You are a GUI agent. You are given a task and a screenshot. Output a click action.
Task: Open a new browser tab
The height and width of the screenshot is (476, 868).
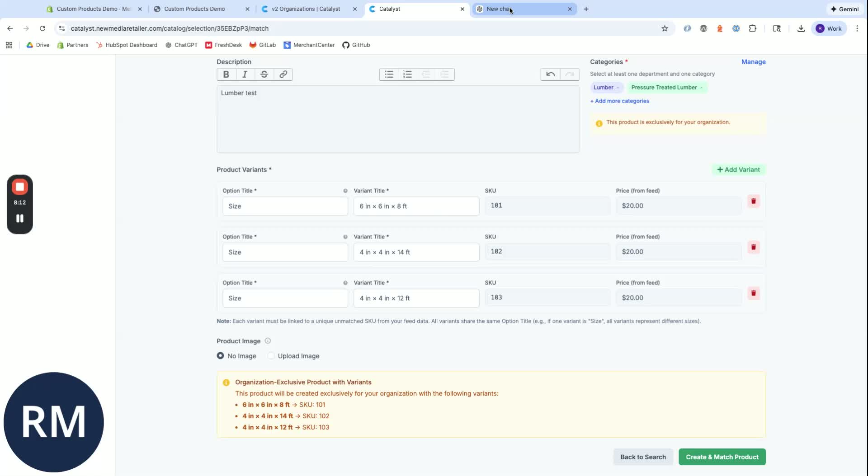(586, 9)
